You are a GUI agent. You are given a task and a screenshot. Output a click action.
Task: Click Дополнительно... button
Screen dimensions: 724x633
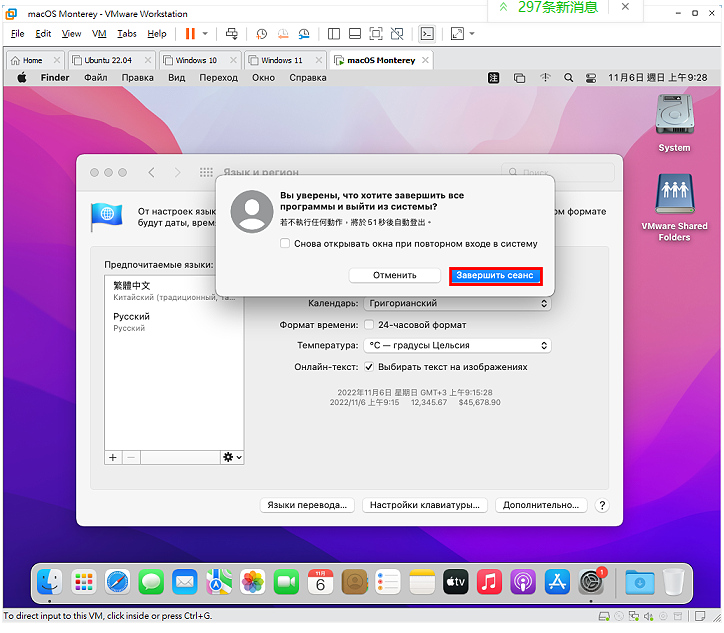pos(541,505)
